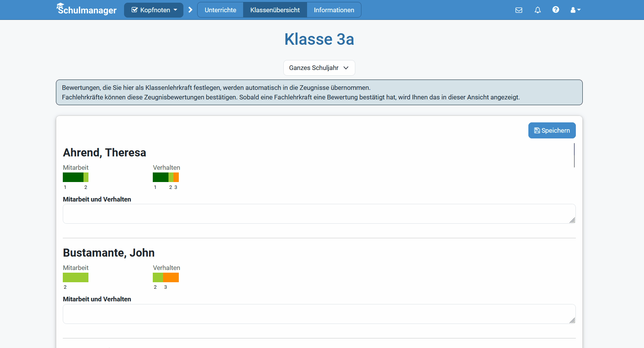Click the student name Ahrend, Theresa
The width and height of the screenshot is (644, 348).
pyautogui.click(x=105, y=153)
